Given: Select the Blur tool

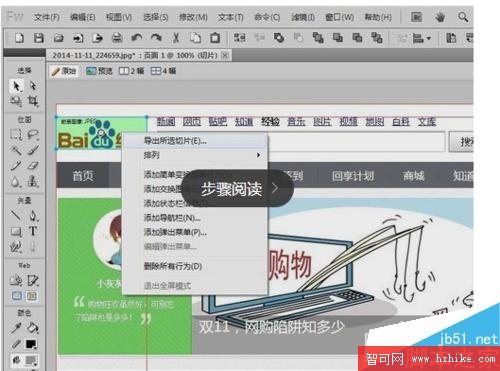Looking at the screenshot, I should pyautogui.click(x=16, y=182).
